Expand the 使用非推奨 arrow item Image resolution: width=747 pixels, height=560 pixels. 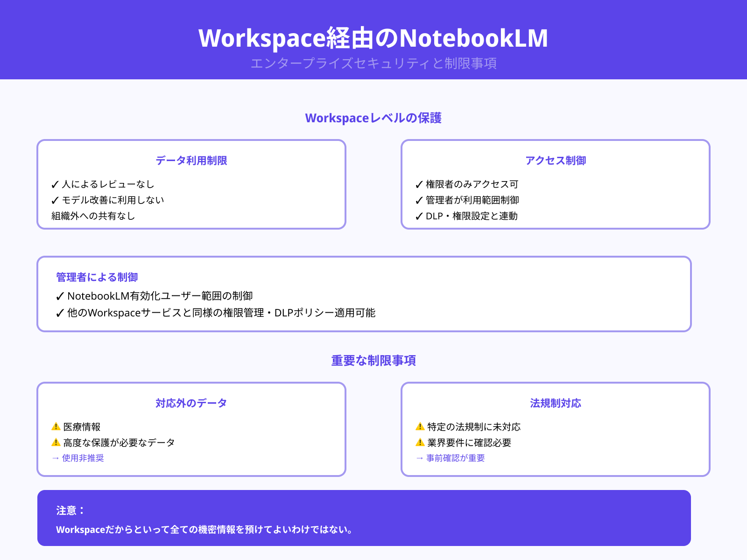tap(78, 458)
